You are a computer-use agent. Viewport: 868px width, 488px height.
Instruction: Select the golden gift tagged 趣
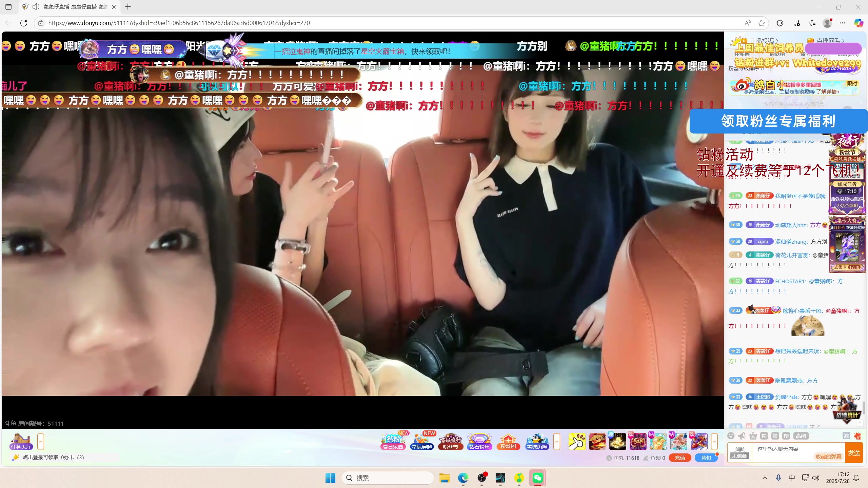[x=617, y=442]
